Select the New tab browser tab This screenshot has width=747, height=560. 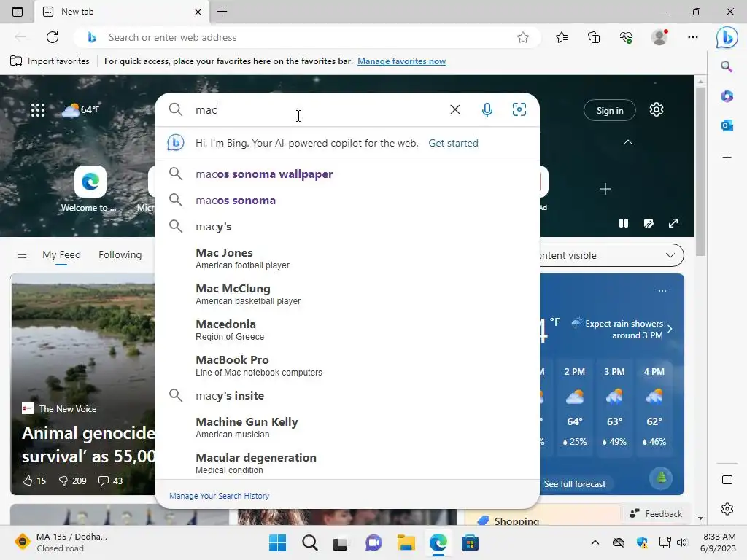[x=122, y=12]
